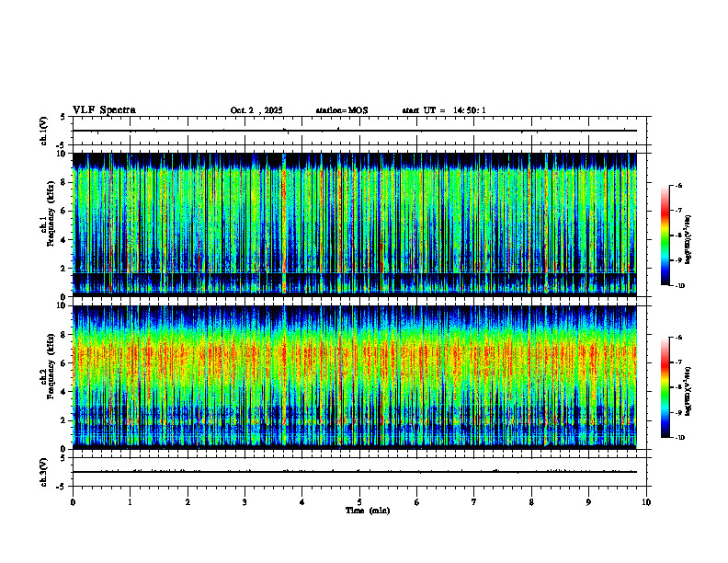Select the "2" kHz tick on ch.2 frequency axis
728x563 pixels.
click(x=64, y=420)
